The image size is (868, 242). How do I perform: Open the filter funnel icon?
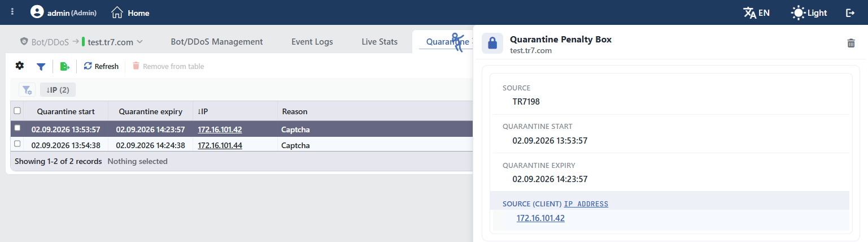(41, 67)
